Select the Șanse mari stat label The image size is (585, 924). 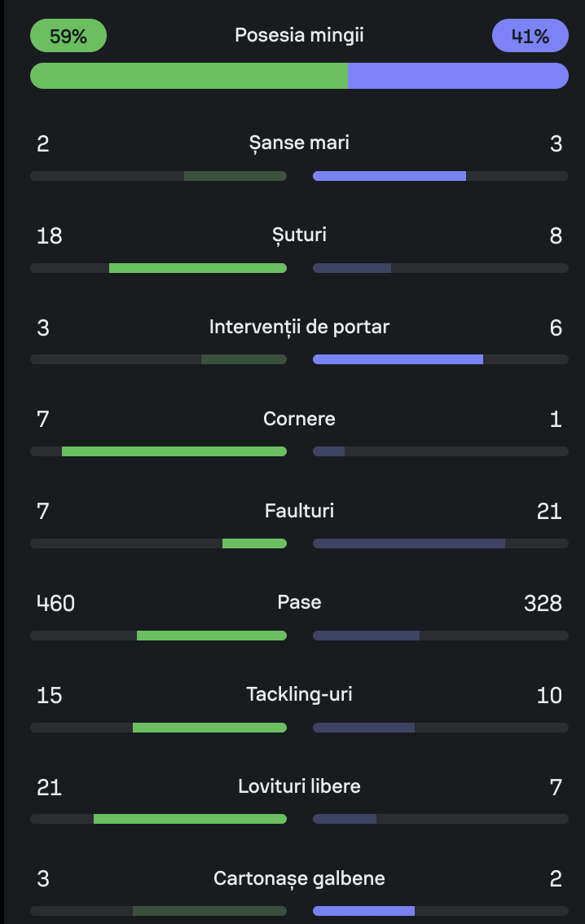point(299,143)
